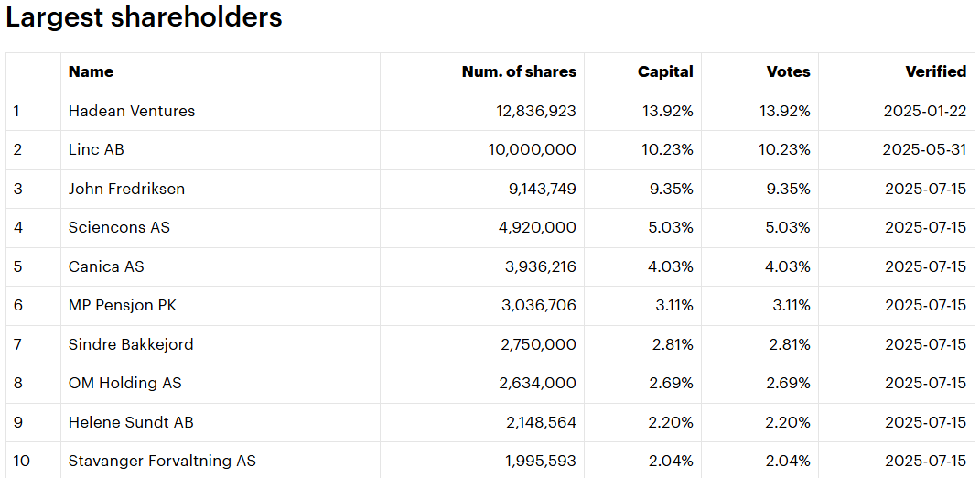Click the Largest shareholders heading
Viewport: 980px width, 478px height.
pos(144,17)
